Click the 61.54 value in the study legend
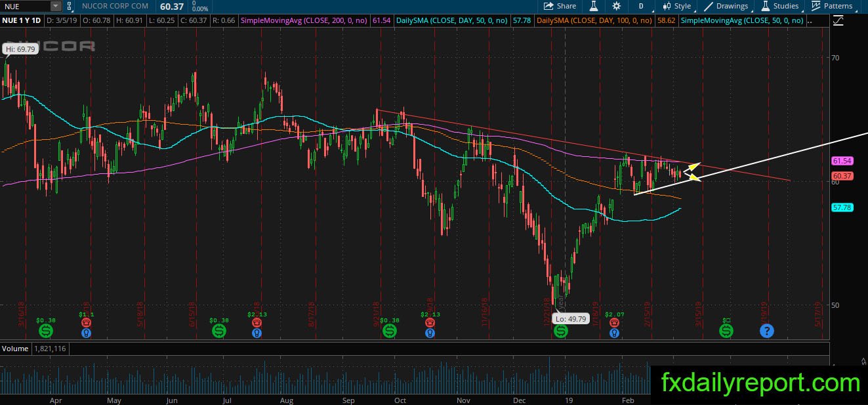868x405 pixels. (x=381, y=20)
